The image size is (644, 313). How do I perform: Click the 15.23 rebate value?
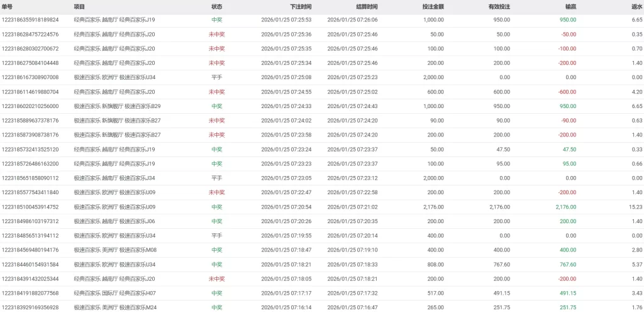pyautogui.click(x=635, y=207)
